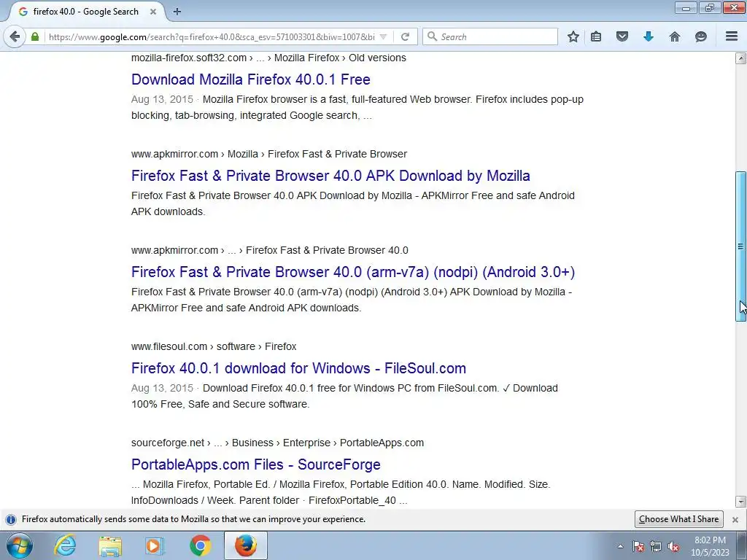Open a new tab with plus button
The width and height of the screenshot is (747, 560).
click(x=177, y=12)
